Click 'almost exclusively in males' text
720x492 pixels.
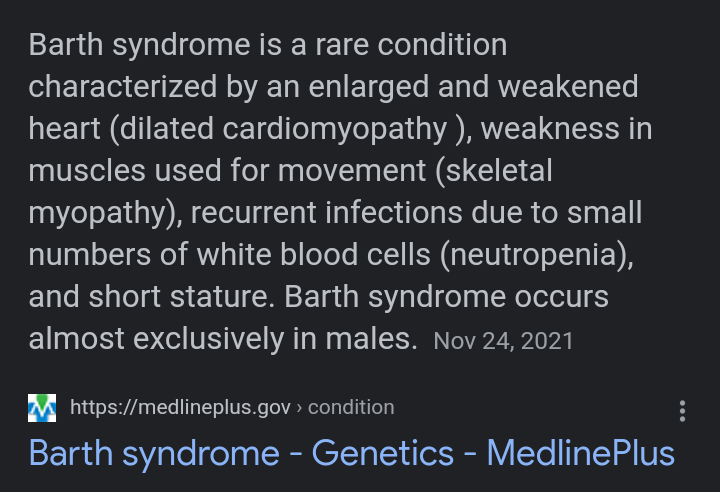[222, 339]
